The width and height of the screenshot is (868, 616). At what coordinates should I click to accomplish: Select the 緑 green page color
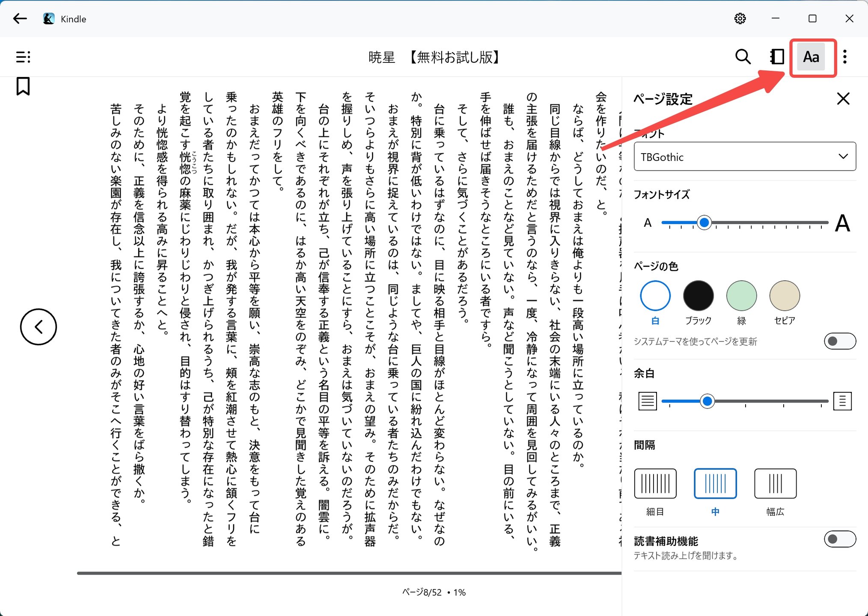pos(741,296)
